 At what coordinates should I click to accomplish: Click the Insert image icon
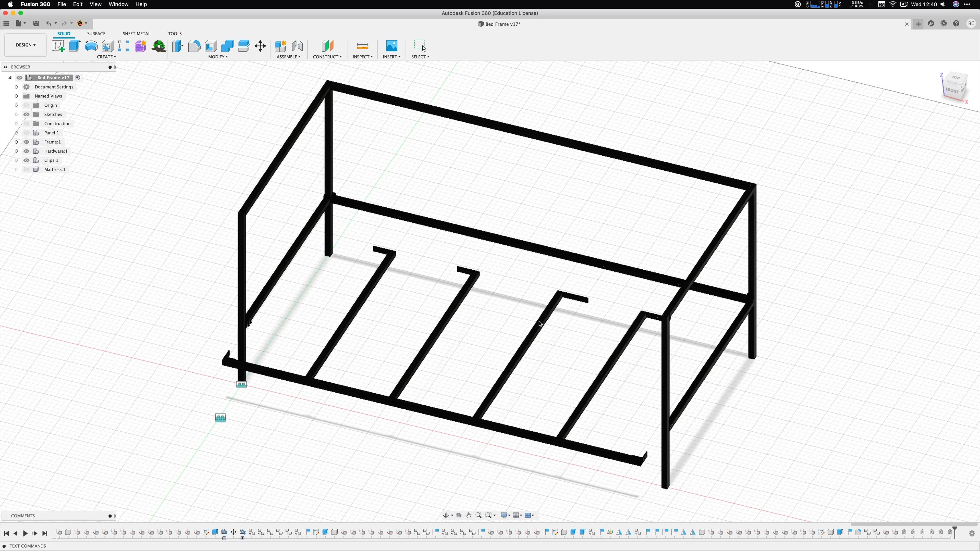pos(391,46)
